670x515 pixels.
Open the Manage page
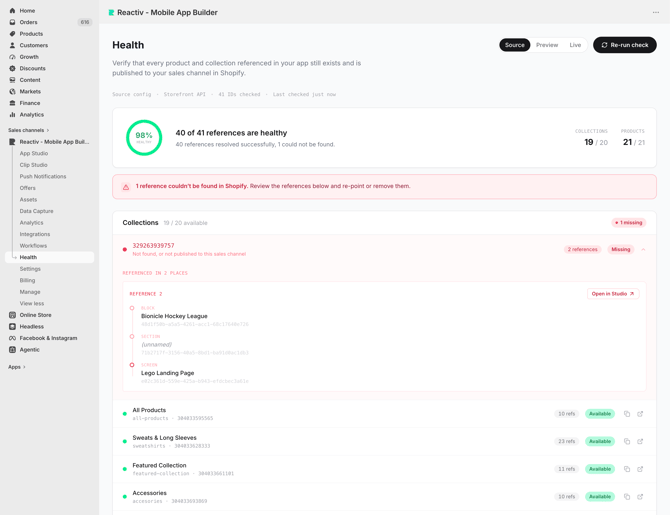30,292
